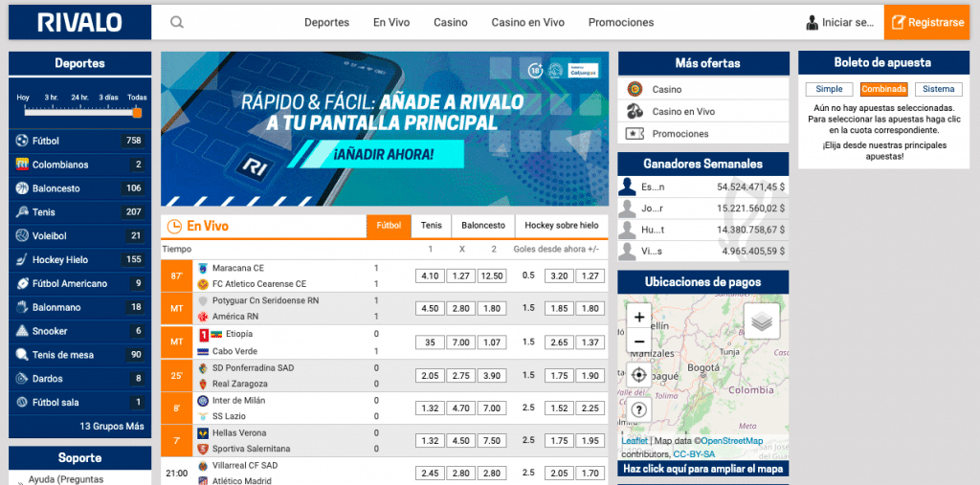
Task: Click the orange time-range slider handle
Action: coord(137,113)
